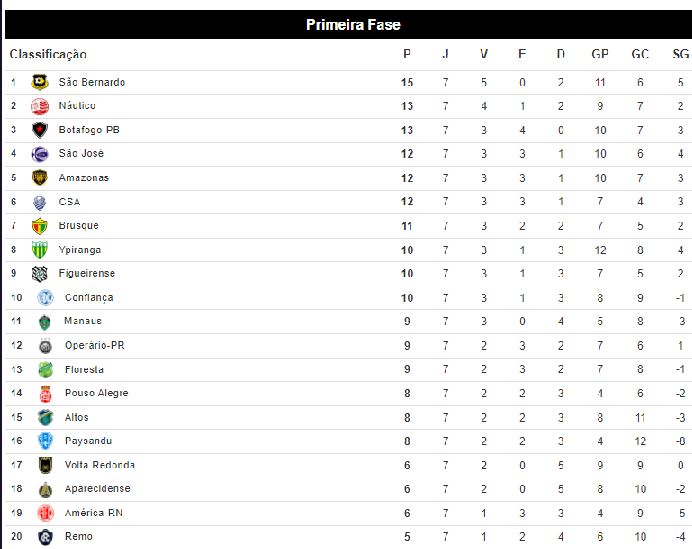Select the Remo club badge
This screenshot has width=692, height=549.
(44, 537)
